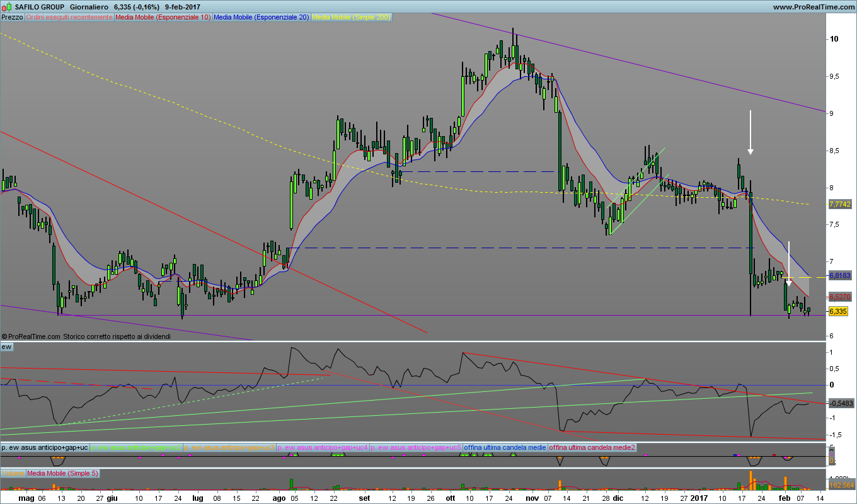Click the ago month label on time axis
Viewport: 857px width, 504px height.
pyautogui.click(x=278, y=498)
